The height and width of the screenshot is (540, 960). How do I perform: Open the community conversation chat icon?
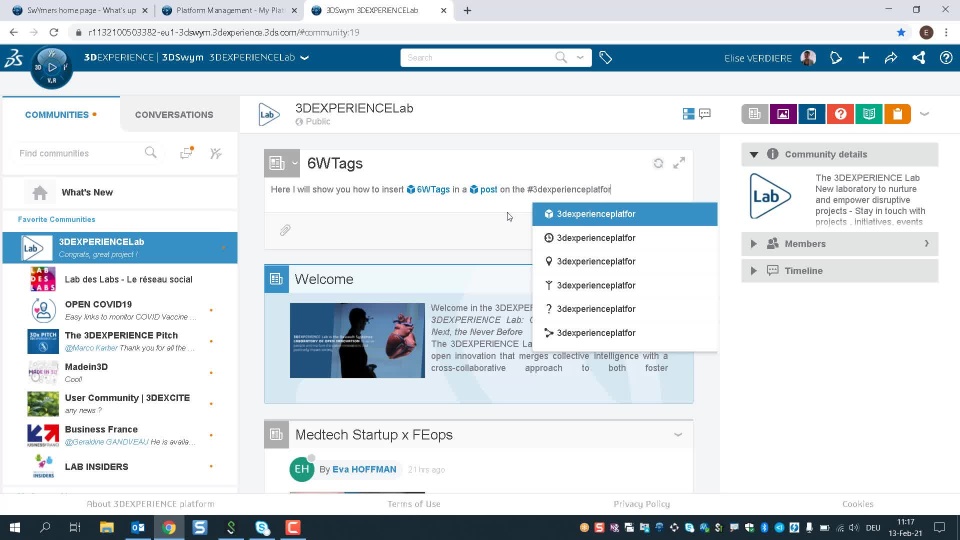pos(705,114)
